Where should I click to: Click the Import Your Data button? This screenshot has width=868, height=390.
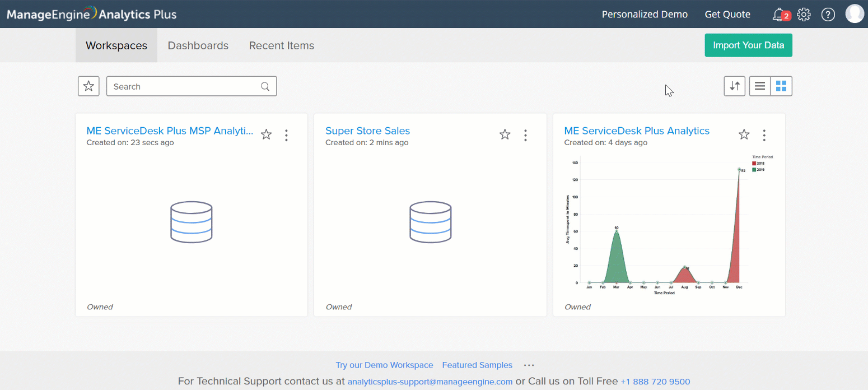pyautogui.click(x=748, y=45)
